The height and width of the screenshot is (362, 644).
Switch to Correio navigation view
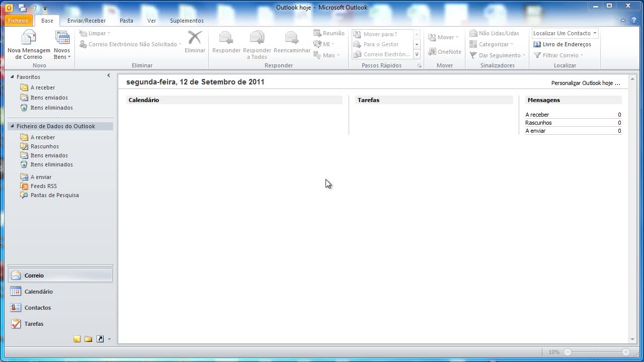point(60,276)
